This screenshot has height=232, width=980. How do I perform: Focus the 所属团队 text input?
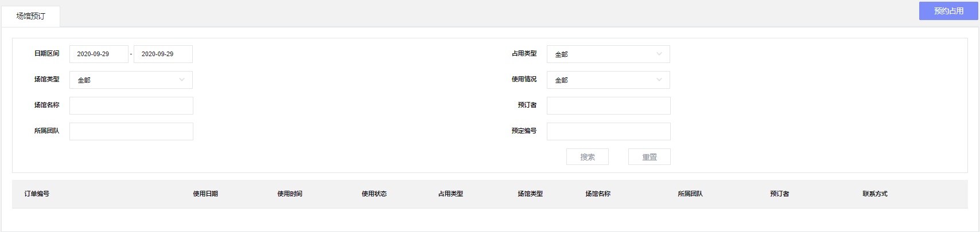[x=131, y=131]
